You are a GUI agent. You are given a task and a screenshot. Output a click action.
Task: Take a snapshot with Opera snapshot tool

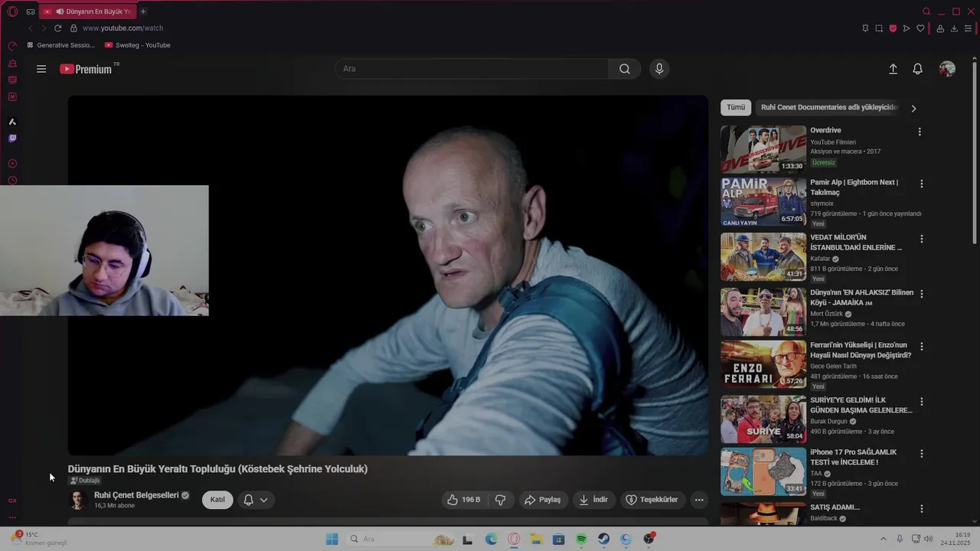click(x=879, y=28)
